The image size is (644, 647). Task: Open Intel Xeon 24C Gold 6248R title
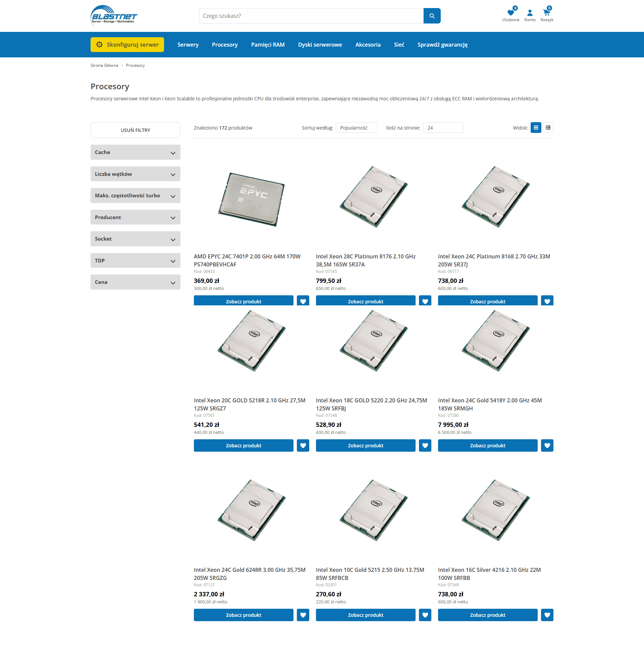250,574
